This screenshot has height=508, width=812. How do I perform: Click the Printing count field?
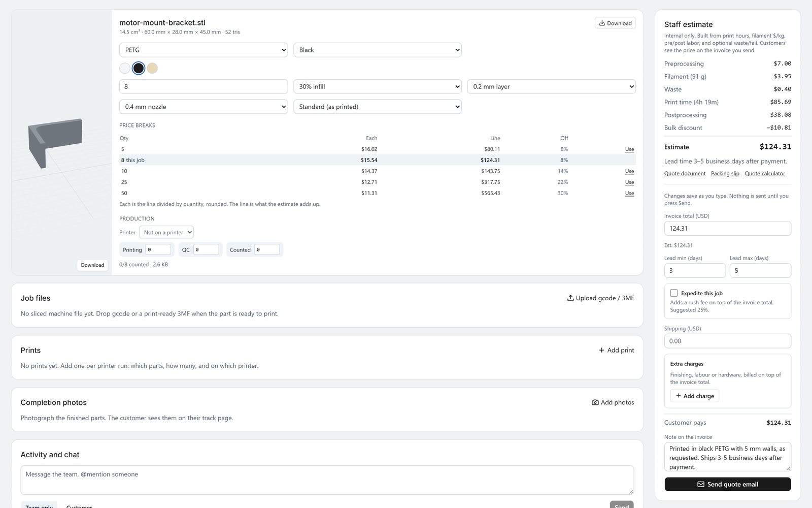[x=158, y=249]
